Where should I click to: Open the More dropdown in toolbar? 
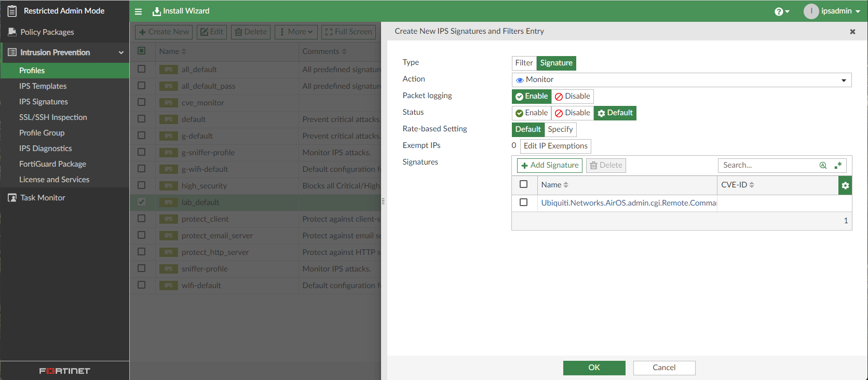296,32
